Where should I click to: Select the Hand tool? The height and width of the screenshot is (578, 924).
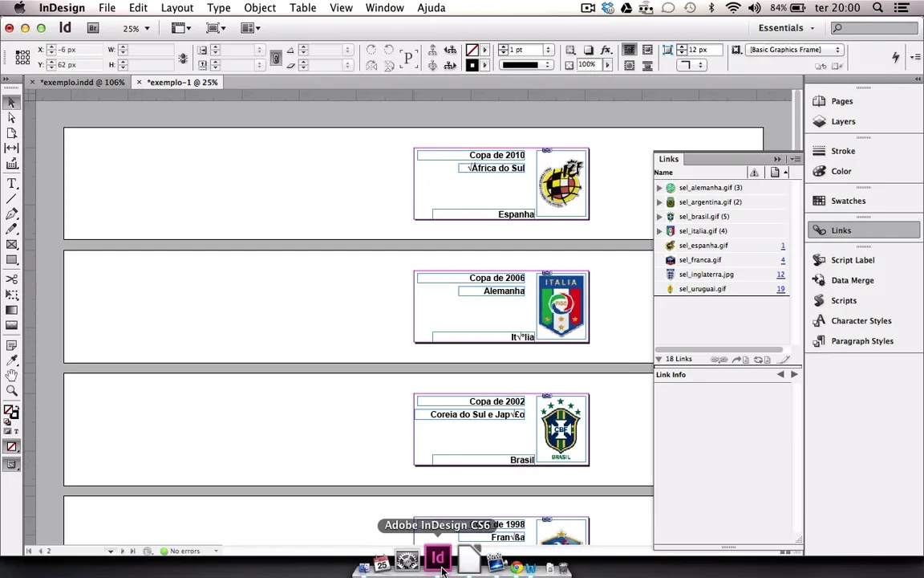pyautogui.click(x=11, y=375)
